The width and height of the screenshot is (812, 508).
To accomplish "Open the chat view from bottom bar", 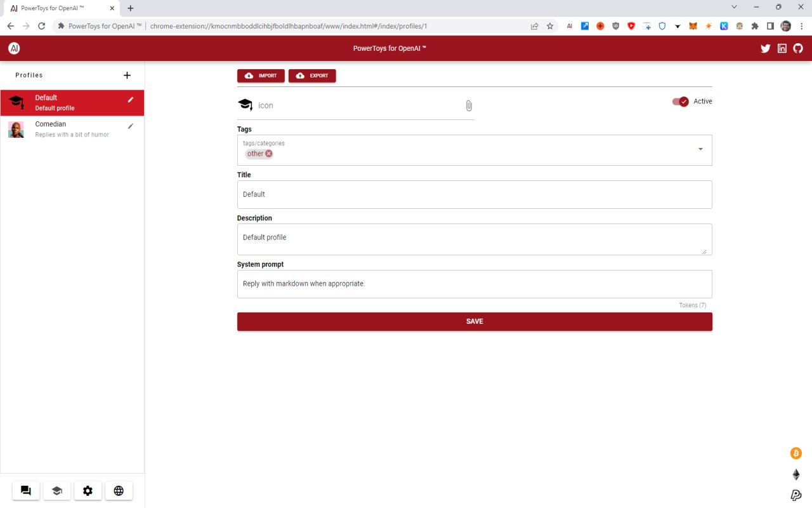I will click(x=26, y=490).
